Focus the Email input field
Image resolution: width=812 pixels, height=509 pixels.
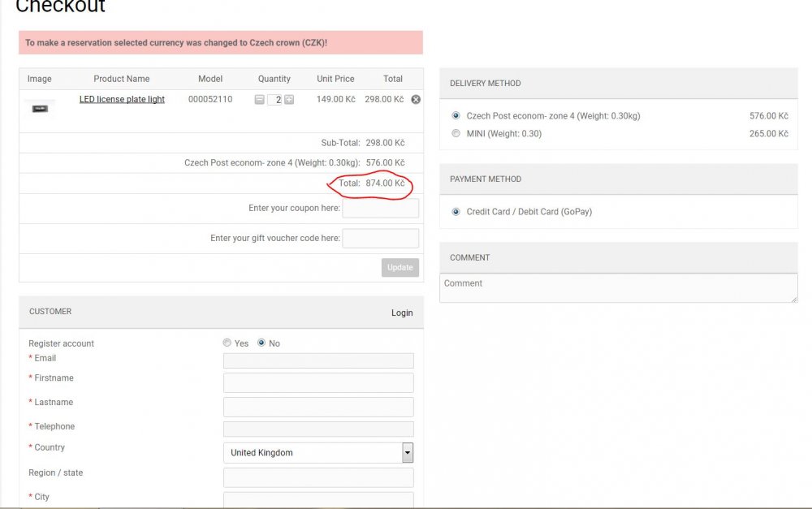[x=318, y=360]
